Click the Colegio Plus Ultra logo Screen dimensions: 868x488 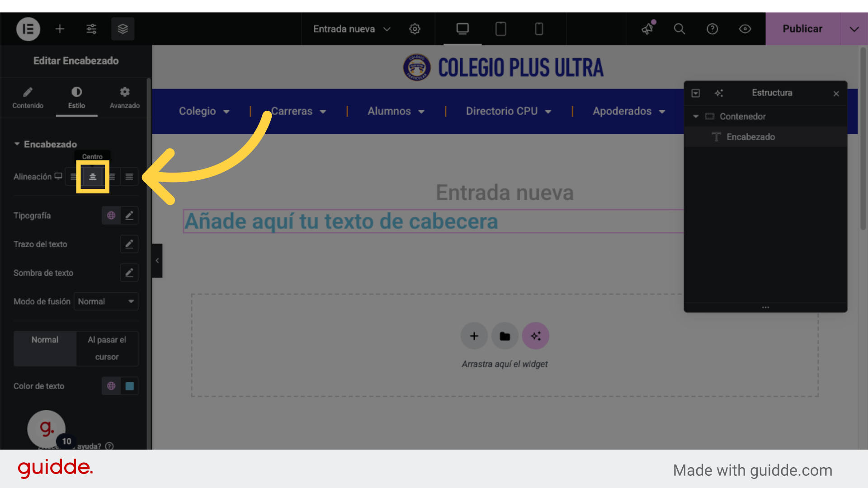pyautogui.click(x=503, y=68)
